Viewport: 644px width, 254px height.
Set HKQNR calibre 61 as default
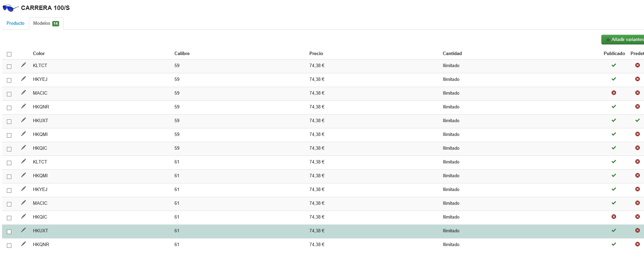pos(637,244)
